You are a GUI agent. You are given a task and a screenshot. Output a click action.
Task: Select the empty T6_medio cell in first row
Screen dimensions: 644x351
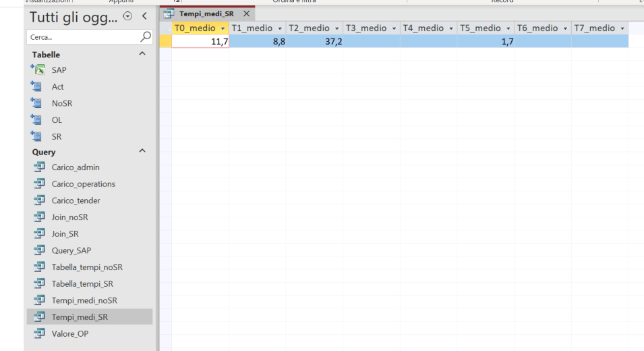[543, 41]
